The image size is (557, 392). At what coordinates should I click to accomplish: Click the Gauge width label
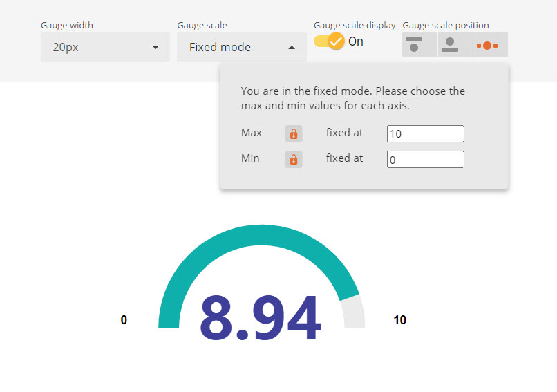(67, 25)
